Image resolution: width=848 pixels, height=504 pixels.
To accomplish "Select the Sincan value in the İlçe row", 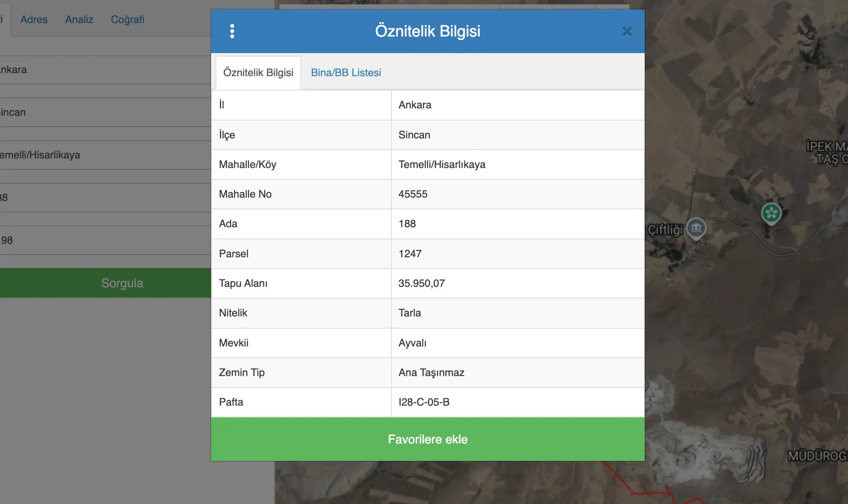I will click(414, 135).
